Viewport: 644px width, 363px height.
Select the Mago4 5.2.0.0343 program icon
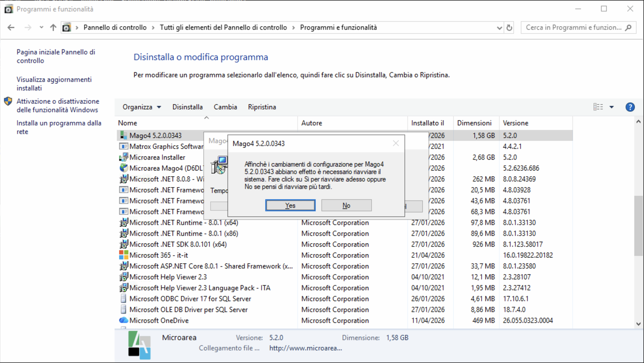tap(123, 135)
